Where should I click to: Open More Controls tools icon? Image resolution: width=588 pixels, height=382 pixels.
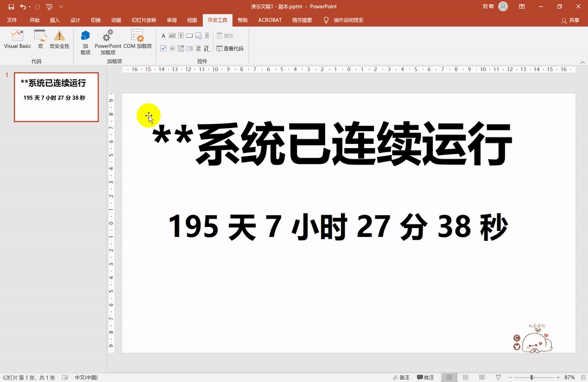point(207,48)
